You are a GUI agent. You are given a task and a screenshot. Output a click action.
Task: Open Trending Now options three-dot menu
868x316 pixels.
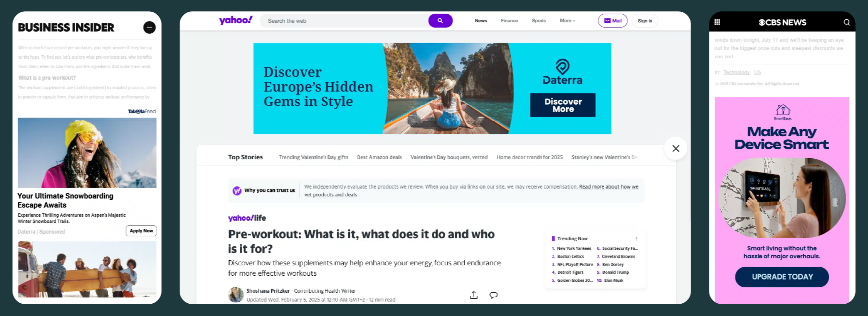point(636,239)
